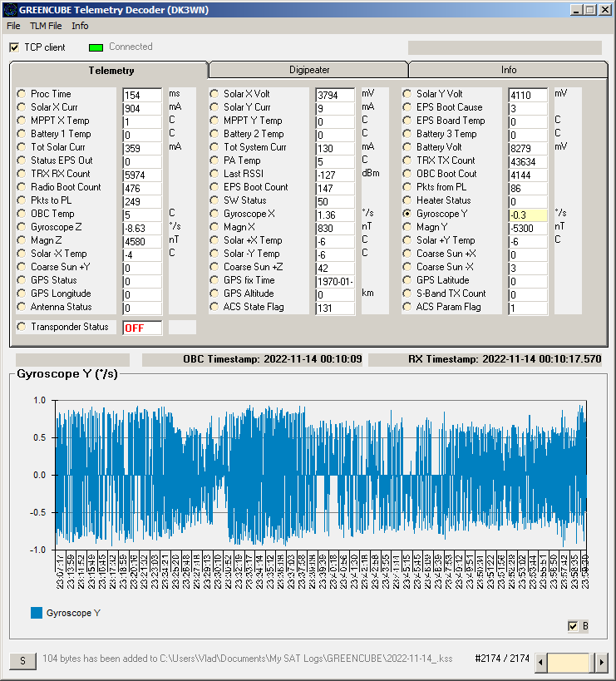The width and height of the screenshot is (616, 681).
Task: Select the S-Band TX Count radio button
Action: click(x=407, y=294)
